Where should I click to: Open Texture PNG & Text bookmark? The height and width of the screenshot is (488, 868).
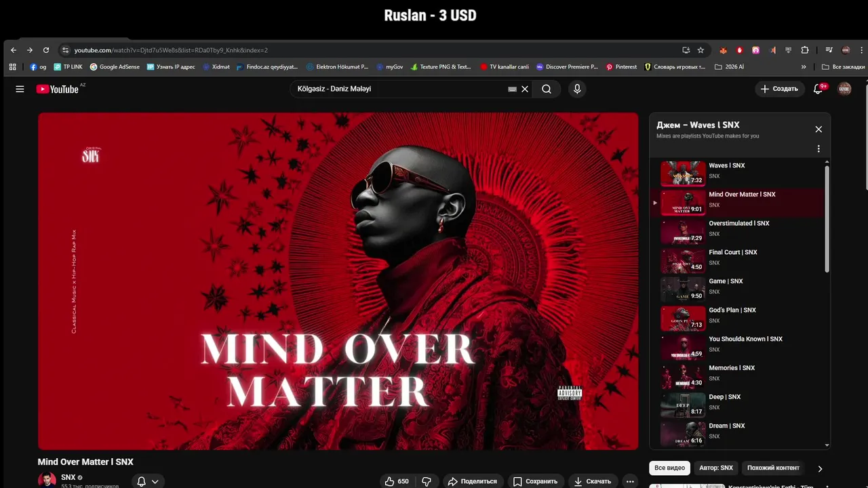(441, 67)
